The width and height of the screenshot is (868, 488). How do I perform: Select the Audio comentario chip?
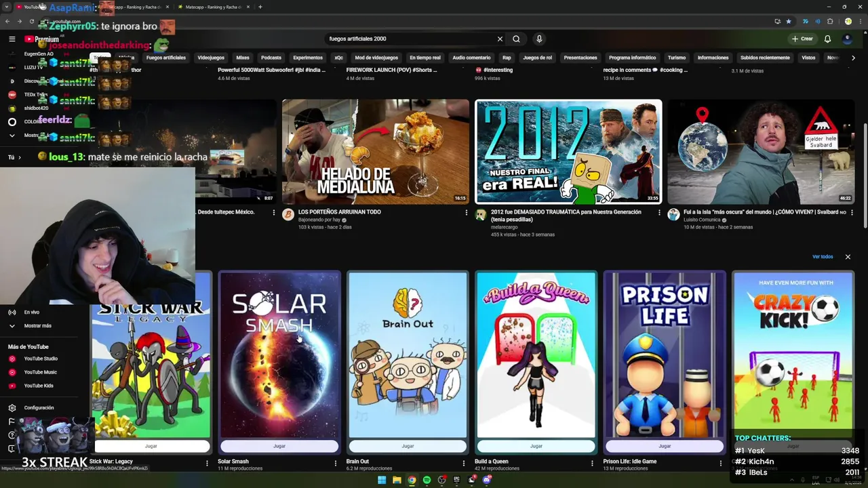(471, 58)
